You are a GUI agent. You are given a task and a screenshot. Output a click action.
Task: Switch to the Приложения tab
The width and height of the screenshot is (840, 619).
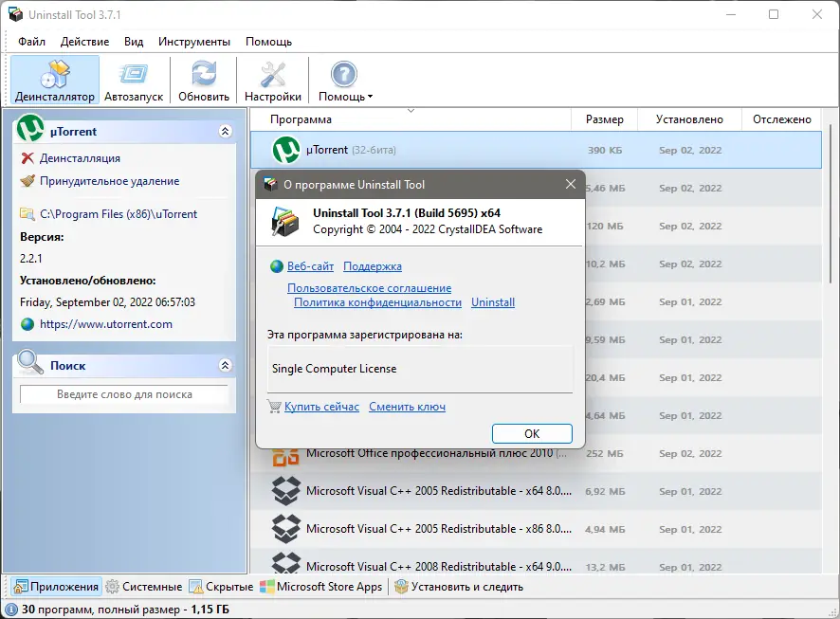[x=56, y=587]
